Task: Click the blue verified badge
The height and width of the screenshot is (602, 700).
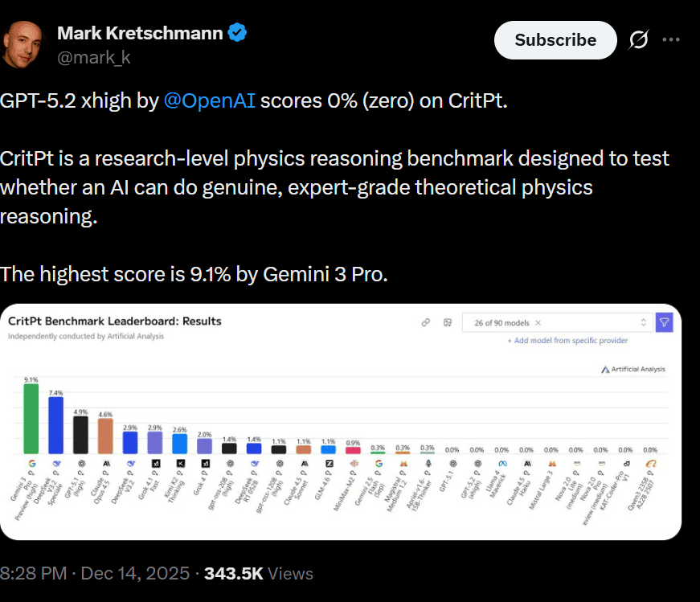Action: click(238, 33)
